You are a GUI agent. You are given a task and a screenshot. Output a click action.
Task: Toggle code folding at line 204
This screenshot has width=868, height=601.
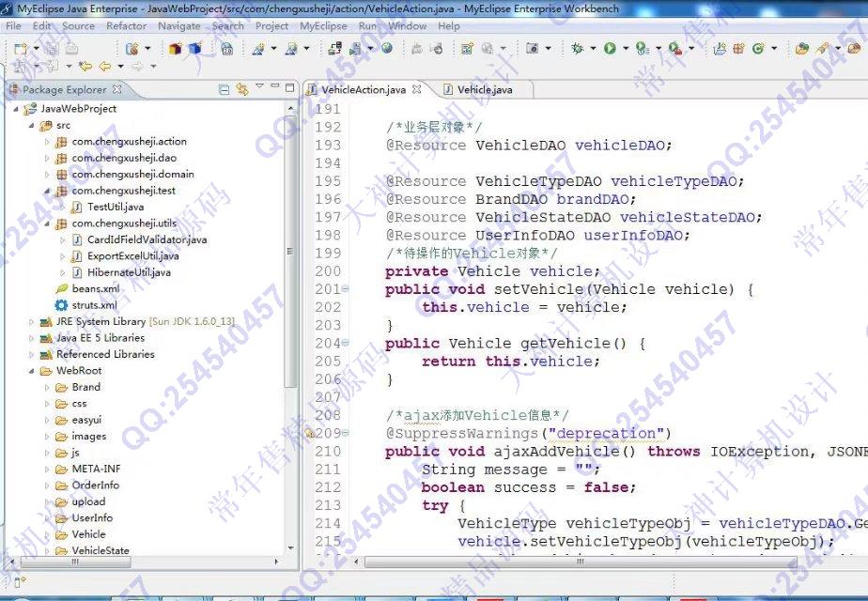click(x=346, y=343)
